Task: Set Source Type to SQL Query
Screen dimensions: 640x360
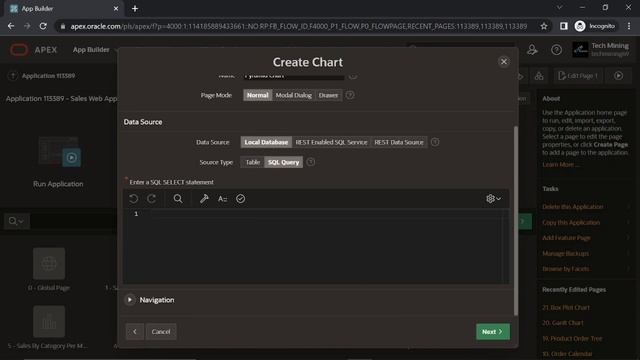Action: tap(283, 162)
